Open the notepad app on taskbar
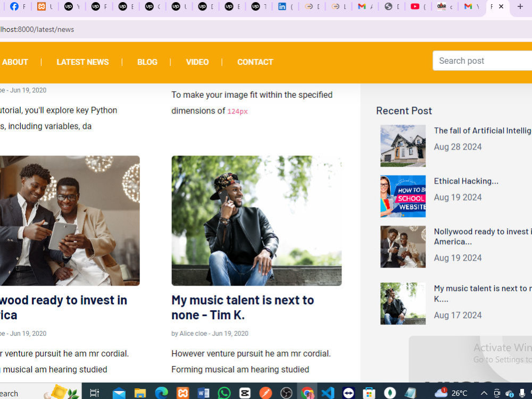The width and height of the screenshot is (532, 399). click(x=410, y=393)
